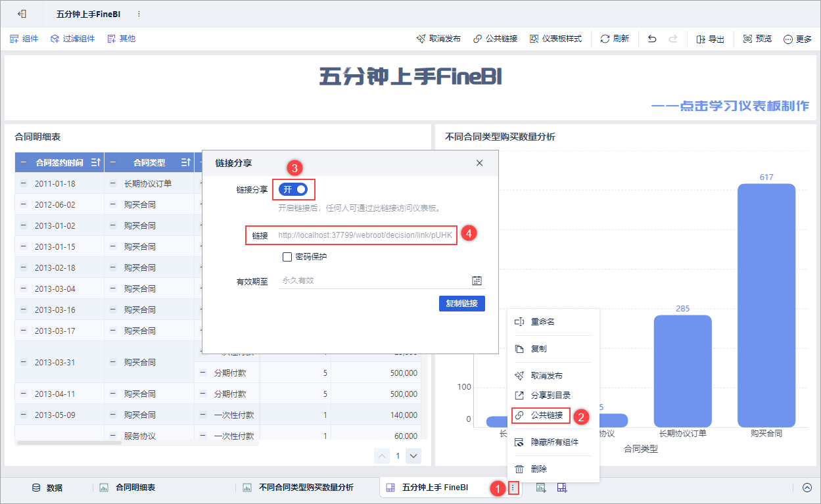Close the 链接分享 dialog
This screenshot has height=504, width=821.
479,163
